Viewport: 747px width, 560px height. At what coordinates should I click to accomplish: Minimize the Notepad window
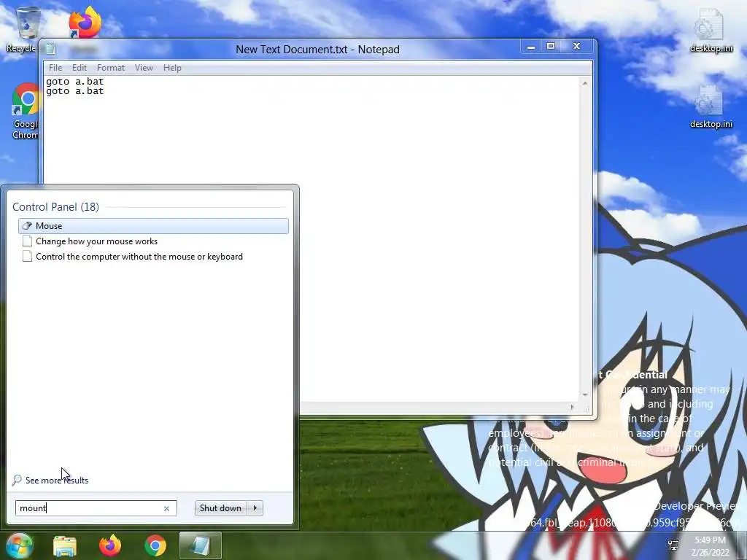pos(531,46)
